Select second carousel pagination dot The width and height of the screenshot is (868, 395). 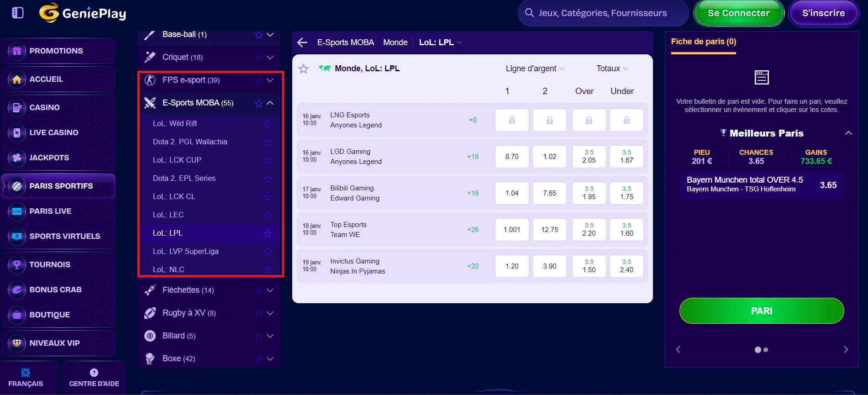[766, 350]
